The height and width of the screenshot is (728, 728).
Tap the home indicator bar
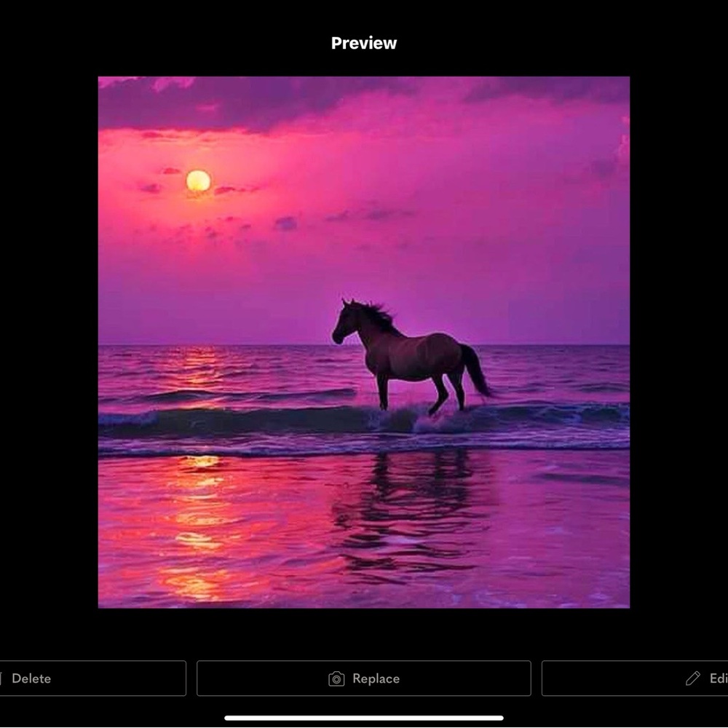(364, 718)
